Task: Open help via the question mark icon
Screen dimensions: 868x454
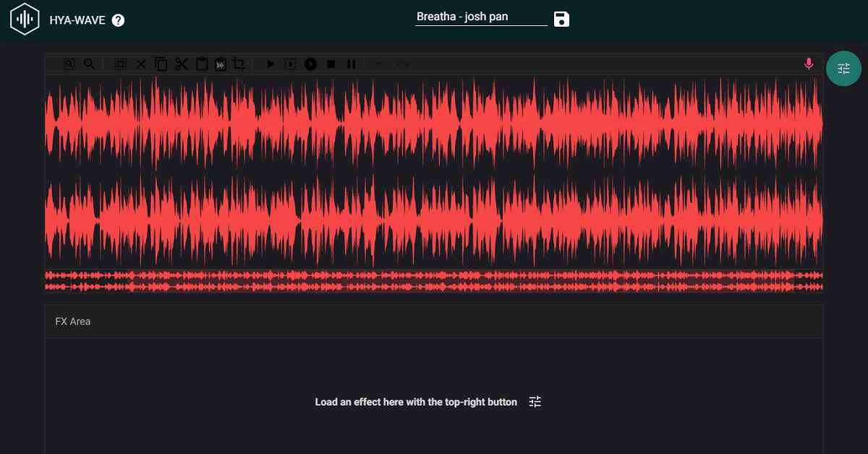Action: (x=119, y=20)
